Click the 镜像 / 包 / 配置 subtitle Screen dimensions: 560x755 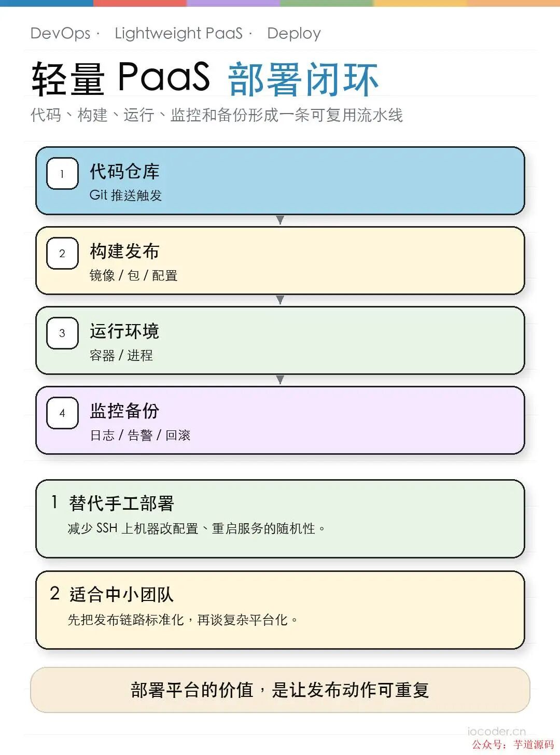click(x=133, y=275)
